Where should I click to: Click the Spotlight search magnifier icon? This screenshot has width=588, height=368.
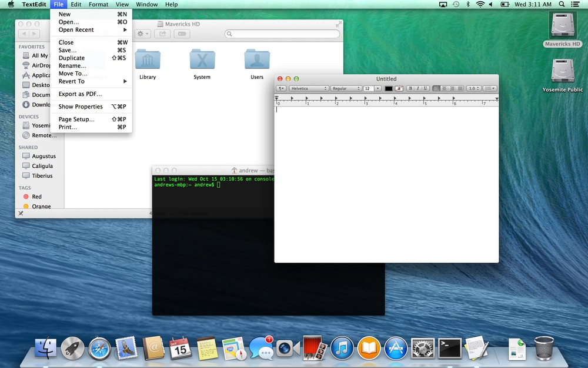point(562,4)
